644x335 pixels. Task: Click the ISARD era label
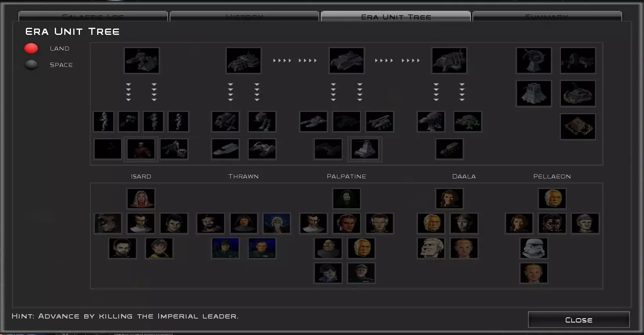tap(141, 177)
